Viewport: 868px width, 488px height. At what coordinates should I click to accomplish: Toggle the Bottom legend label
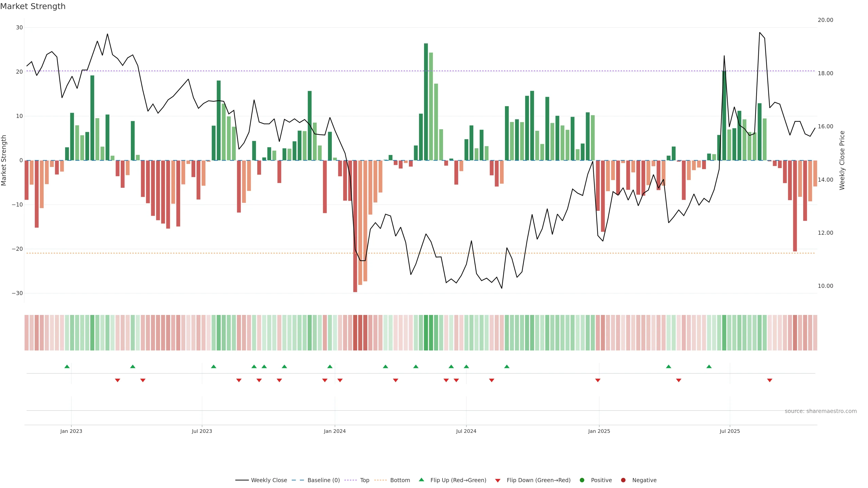(x=400, y=480)
